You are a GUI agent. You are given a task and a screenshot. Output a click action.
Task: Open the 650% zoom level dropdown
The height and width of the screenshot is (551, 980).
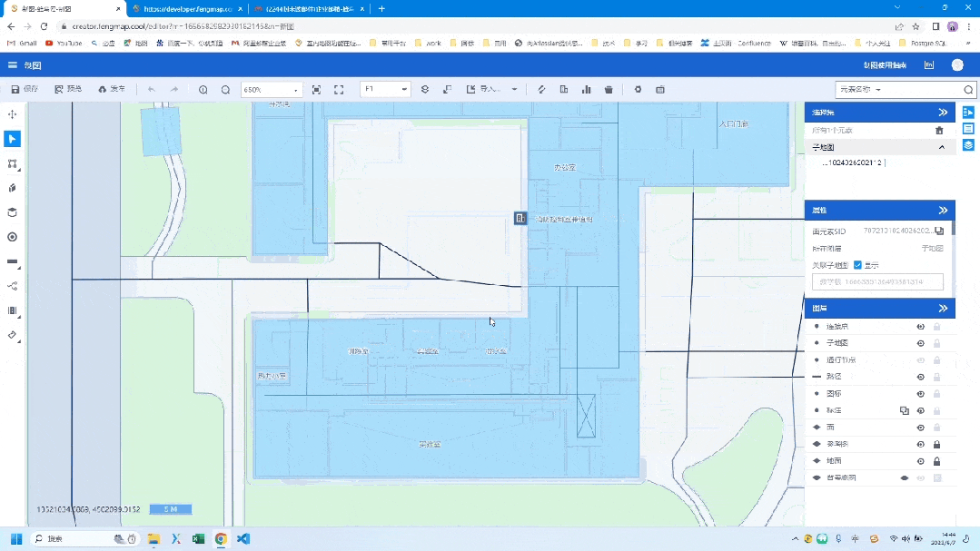click(x=271, y=89)
